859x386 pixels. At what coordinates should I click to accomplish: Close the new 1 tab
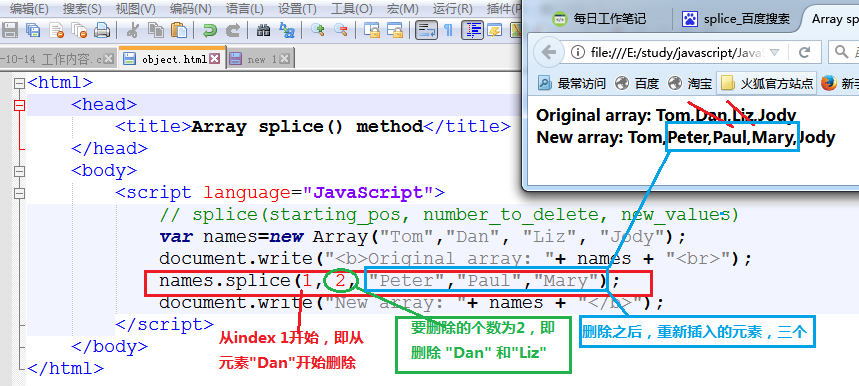285,59
